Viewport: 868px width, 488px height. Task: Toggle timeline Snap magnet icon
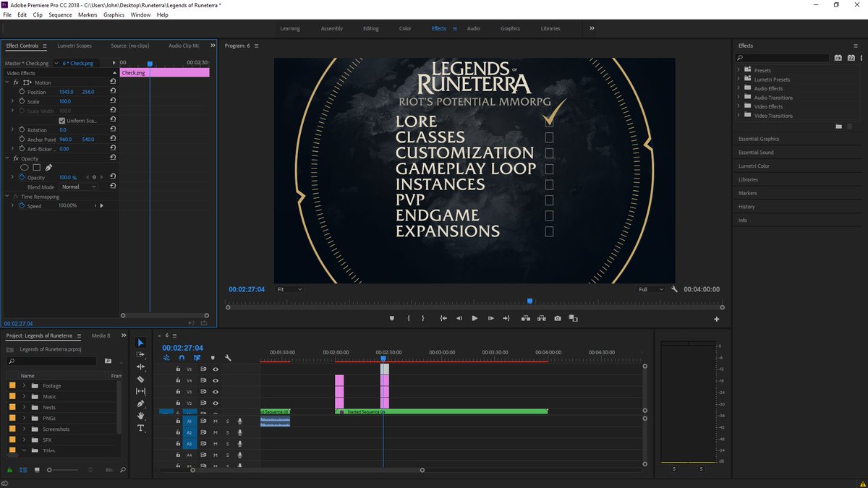[182, 357]
